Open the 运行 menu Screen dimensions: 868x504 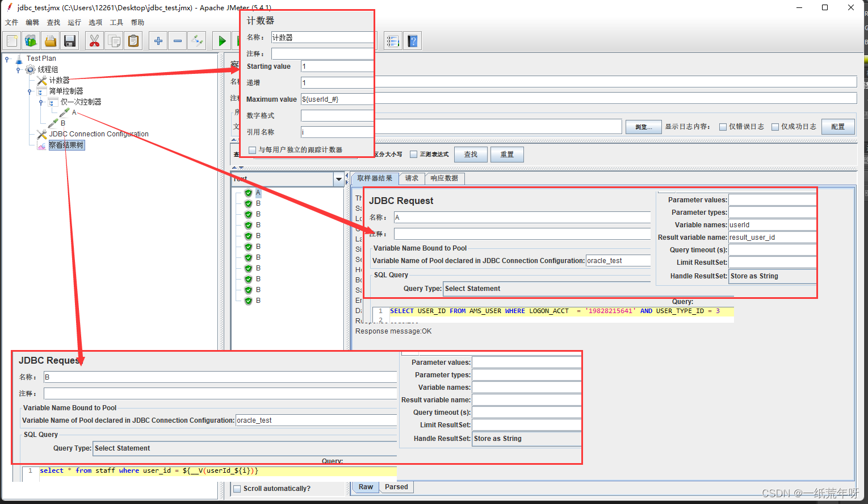click(74, 22)
